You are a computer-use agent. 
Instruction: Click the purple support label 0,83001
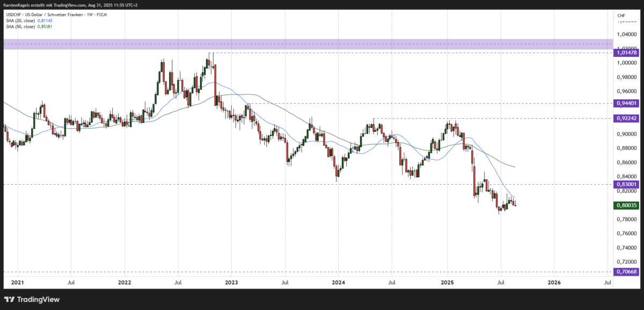click(x=626, y=184)
